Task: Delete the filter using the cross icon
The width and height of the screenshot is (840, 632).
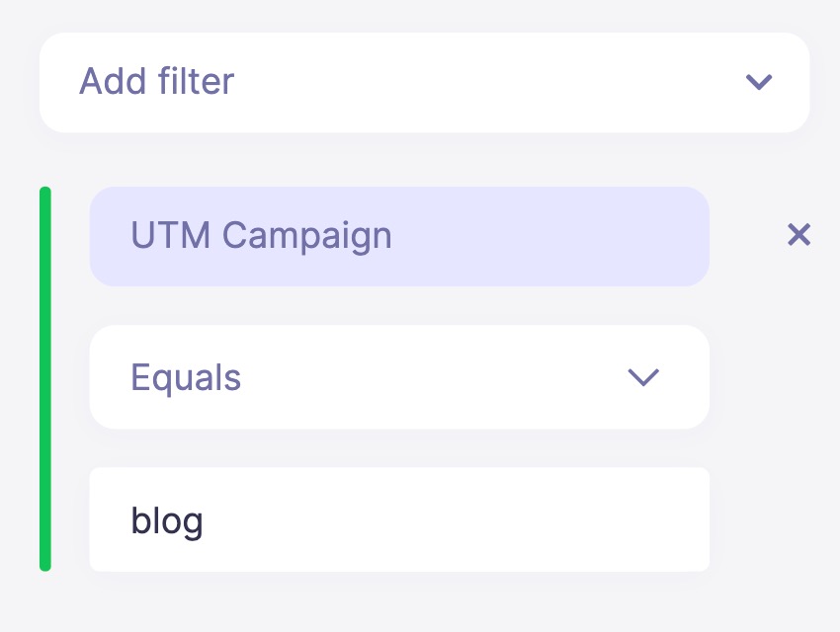Action: pos(798,235)
